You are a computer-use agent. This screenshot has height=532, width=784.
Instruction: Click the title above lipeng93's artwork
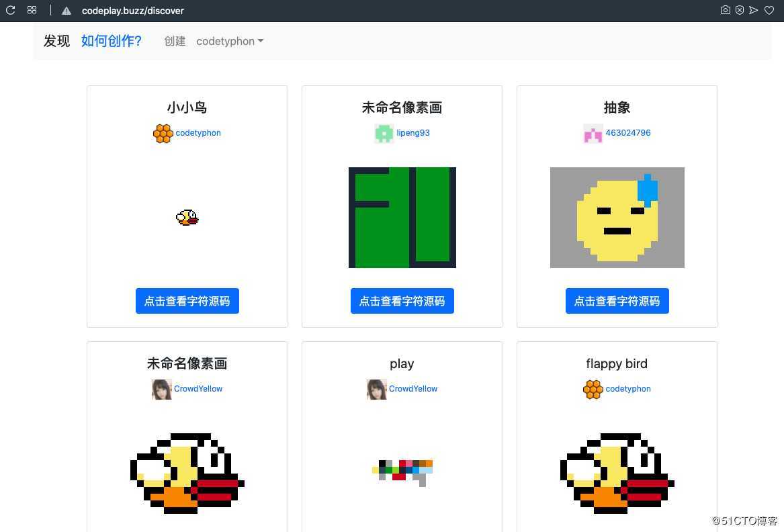click(x=402, y=107)
